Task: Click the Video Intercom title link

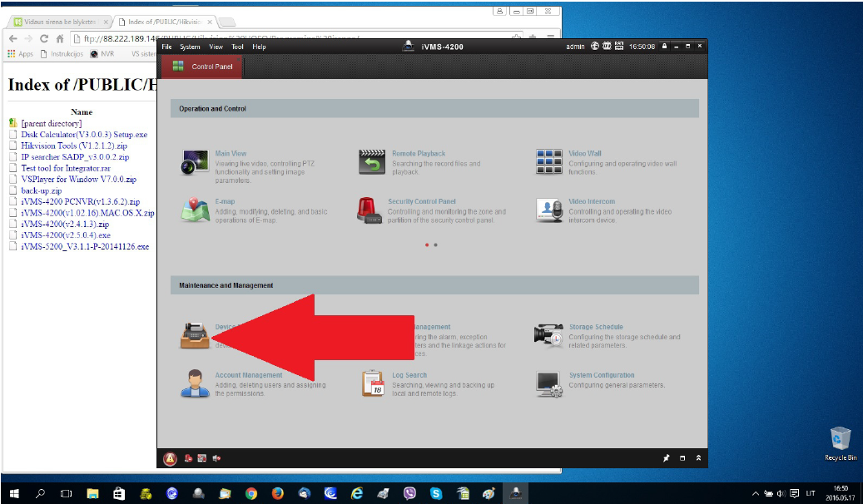Action: pos(592,201)
